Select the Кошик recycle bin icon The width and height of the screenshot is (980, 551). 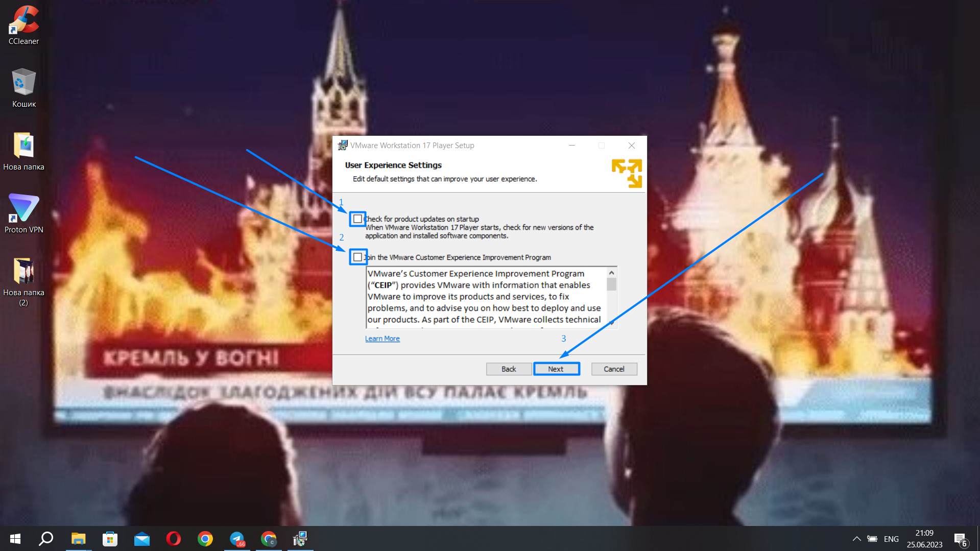coord(23,88)
